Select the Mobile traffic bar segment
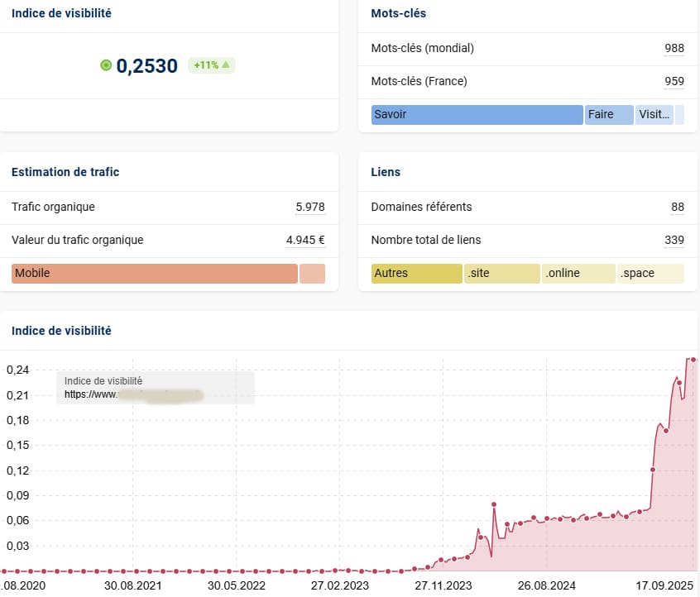Viewport: 700px width, 597px height. tap(154, 274)
